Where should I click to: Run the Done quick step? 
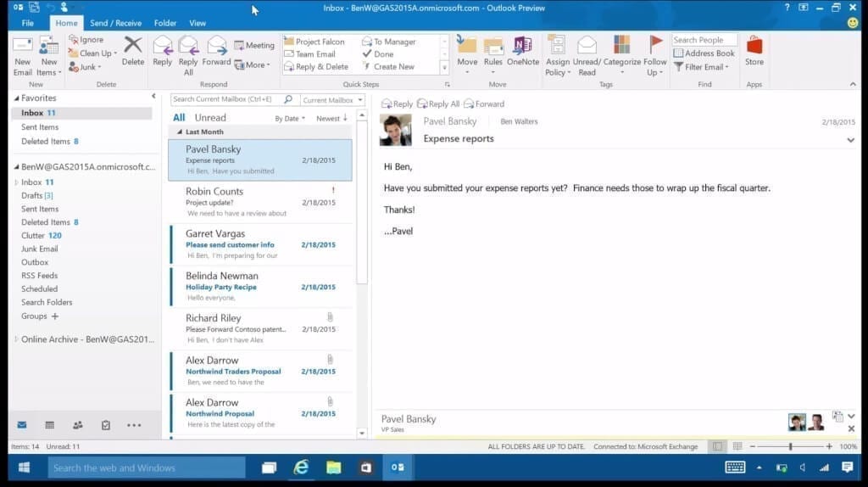click(377, 53)
